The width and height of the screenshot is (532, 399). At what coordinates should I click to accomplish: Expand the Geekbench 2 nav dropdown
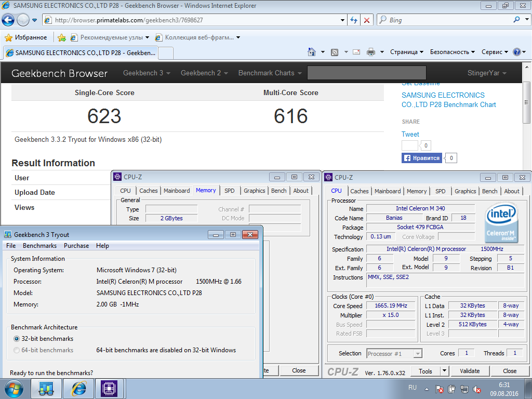[x=204, y=73]
